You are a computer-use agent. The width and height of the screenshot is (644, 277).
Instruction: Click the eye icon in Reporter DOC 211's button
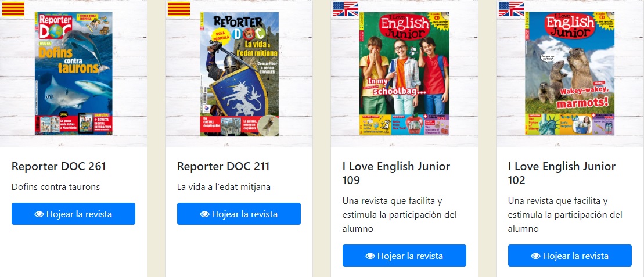point(205,214)
